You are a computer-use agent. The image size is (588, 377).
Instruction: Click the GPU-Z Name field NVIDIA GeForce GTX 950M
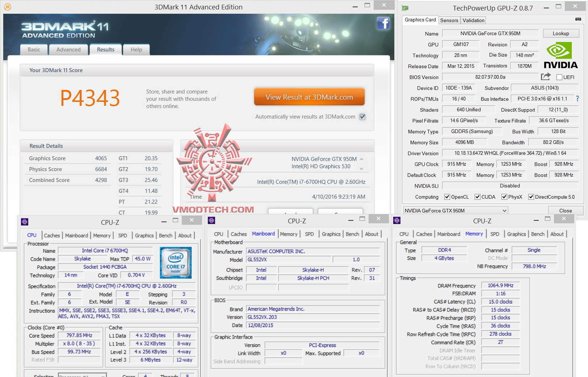[490, 33]
